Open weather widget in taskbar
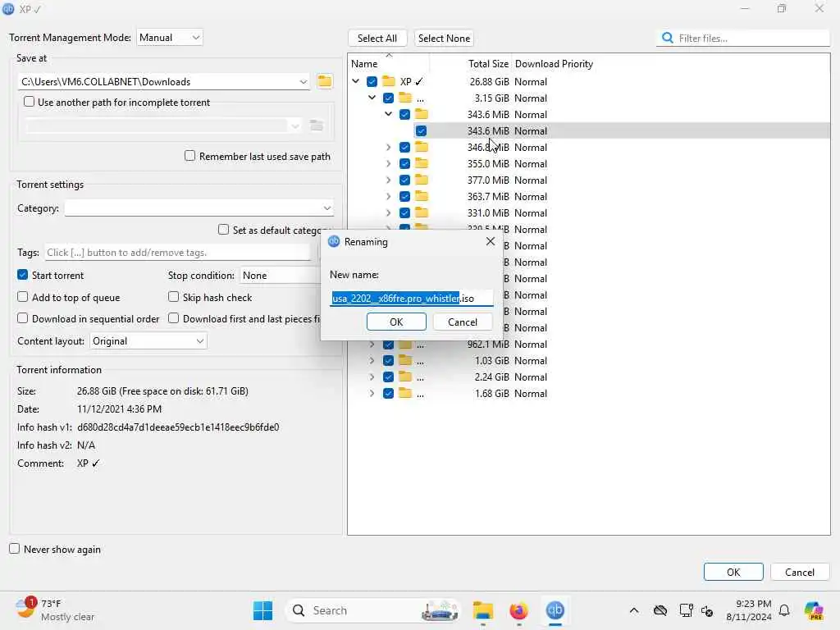Viewport: 840px width, 630px height. 55,610
